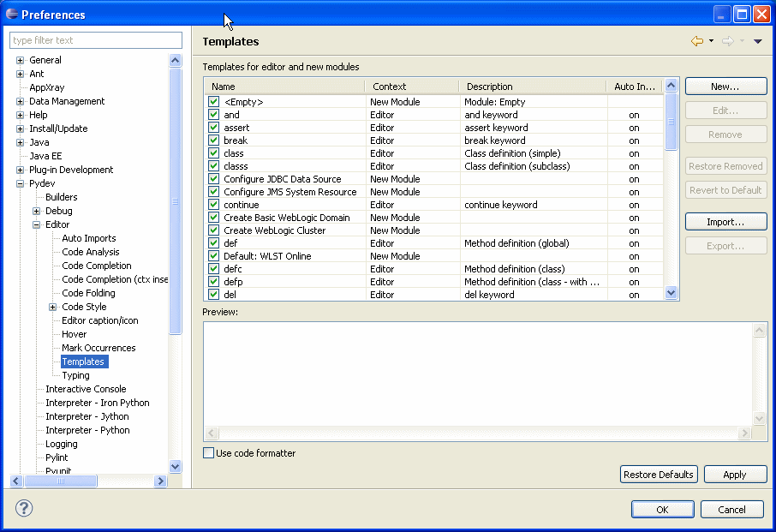The height and width of the screenshot is (532, 776).
Task: Open the view menu triangle in header
Action: tap(757, 41)
